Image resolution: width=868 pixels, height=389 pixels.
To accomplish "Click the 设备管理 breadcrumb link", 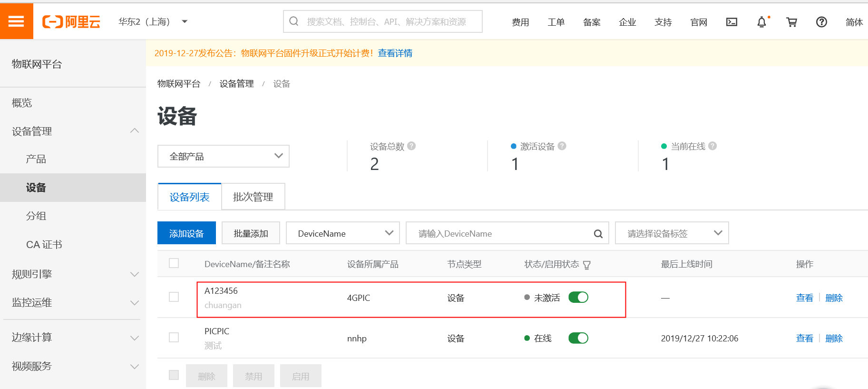I will click(236, 84).
